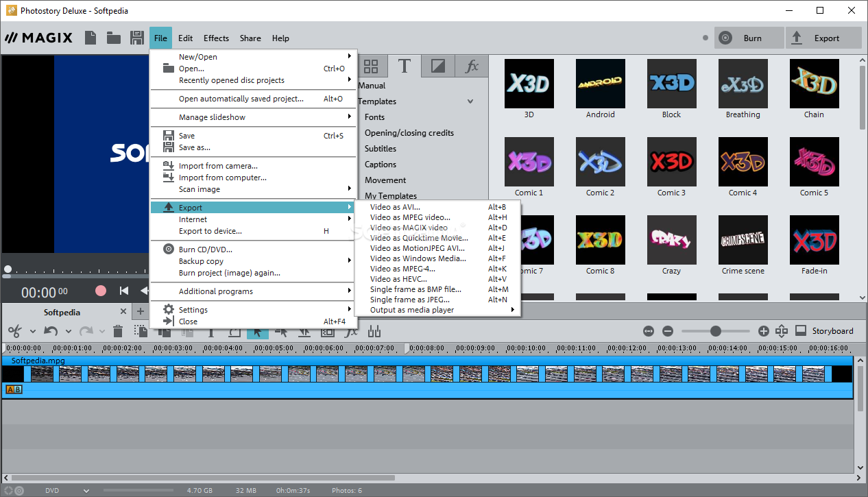Viewport: 868px width, 497px height.
Task: Select Burn CD/DVD... menu entry
Action: coord(254,250)
